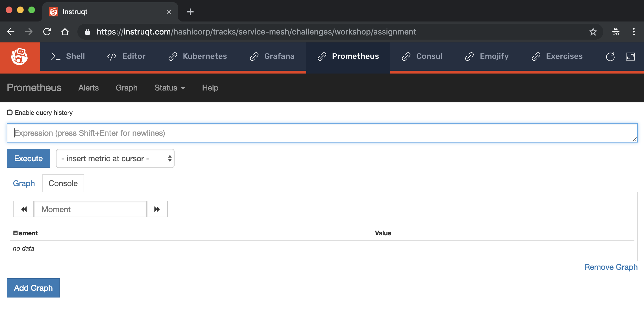The image size is (644, 319).
Task: Click the expression box resize handle
Action: pos(635,139)
